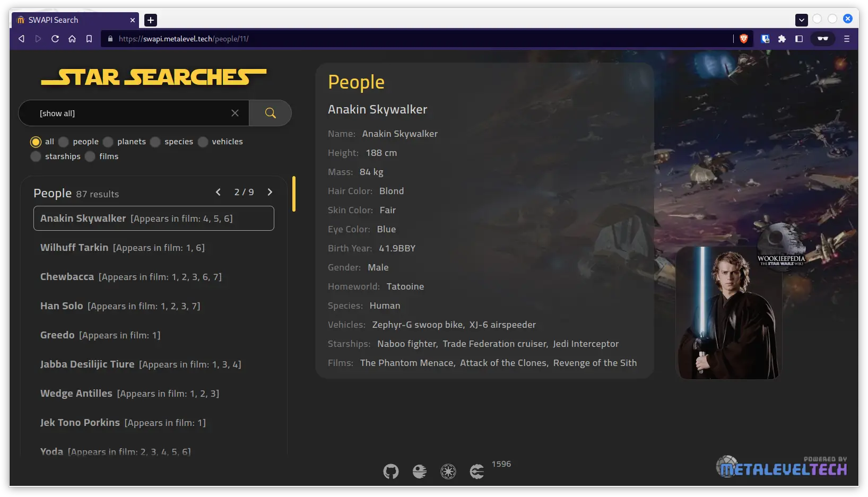Select the 'vehicles' radio filter
868x497 pixels.
click(203, 142)
